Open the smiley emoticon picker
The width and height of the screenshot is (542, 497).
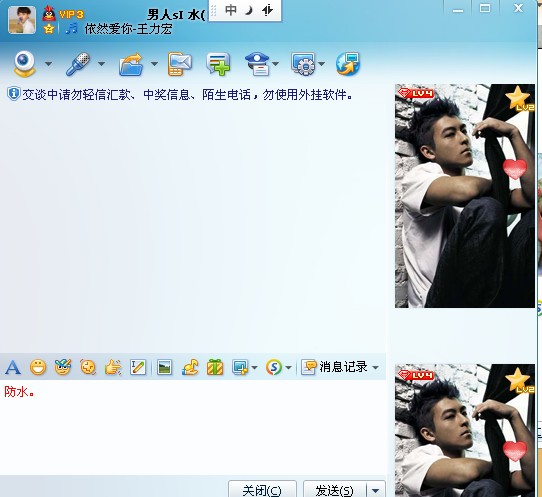[38, 367]
